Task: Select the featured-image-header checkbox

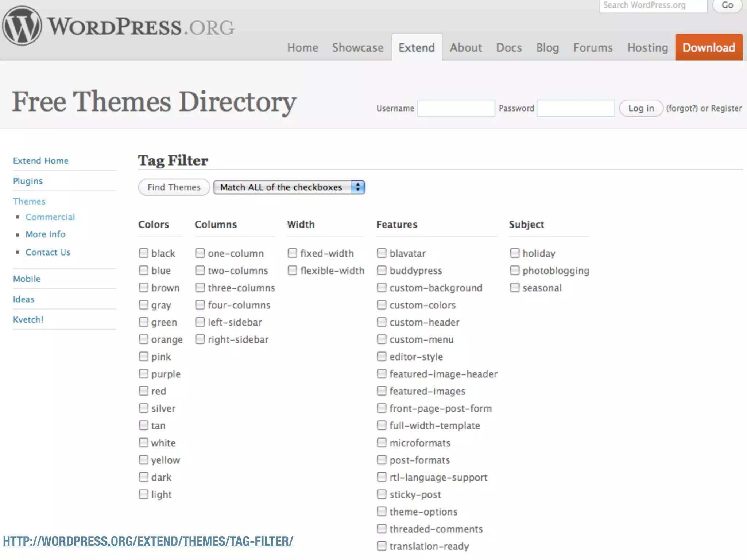Action: coord(382,373)
